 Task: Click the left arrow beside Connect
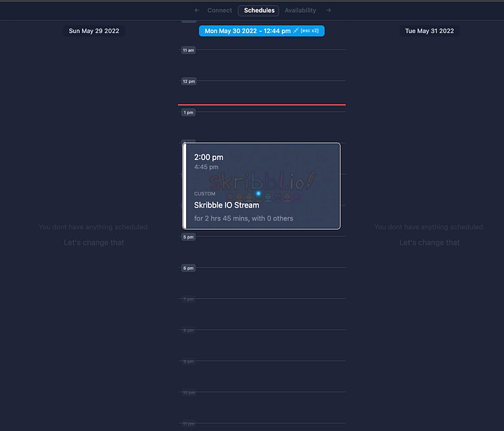[197, 10]
